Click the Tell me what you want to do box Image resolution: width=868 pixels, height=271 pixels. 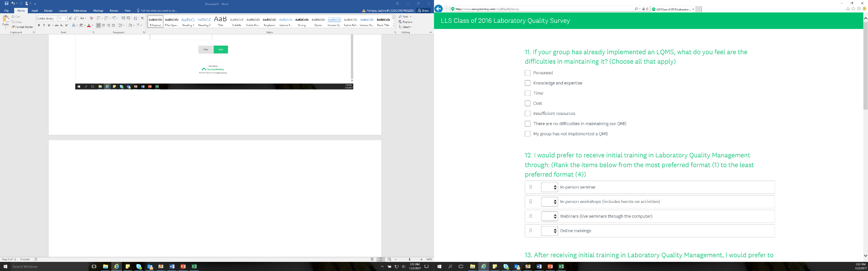pos(157,10)
